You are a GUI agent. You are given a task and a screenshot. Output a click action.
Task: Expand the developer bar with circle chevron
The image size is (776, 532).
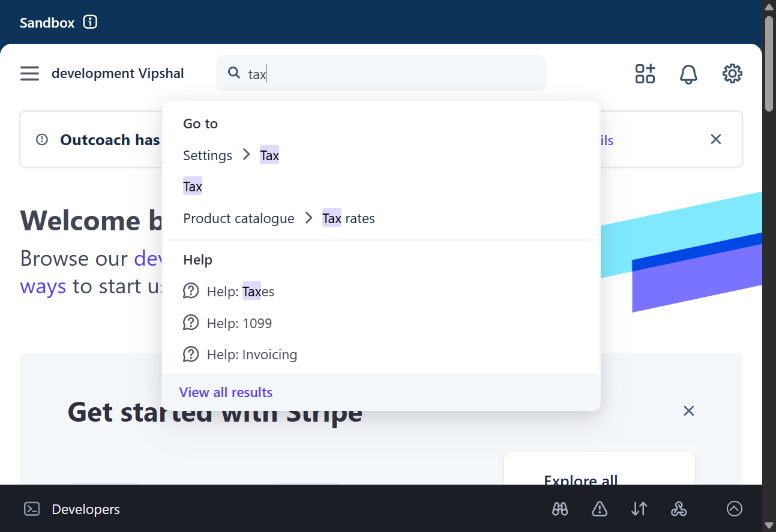(x=735, y=509)
